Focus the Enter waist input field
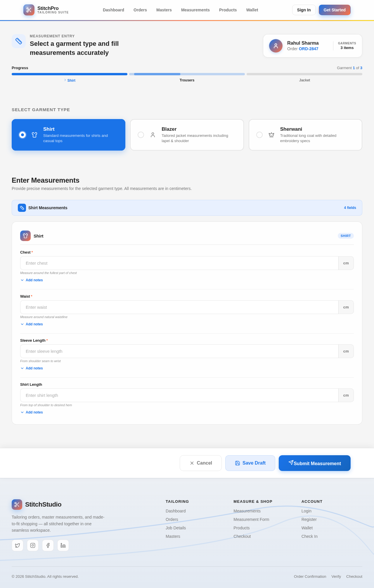The height and width of the screenshot is (588, 374). tap(179, 307)
